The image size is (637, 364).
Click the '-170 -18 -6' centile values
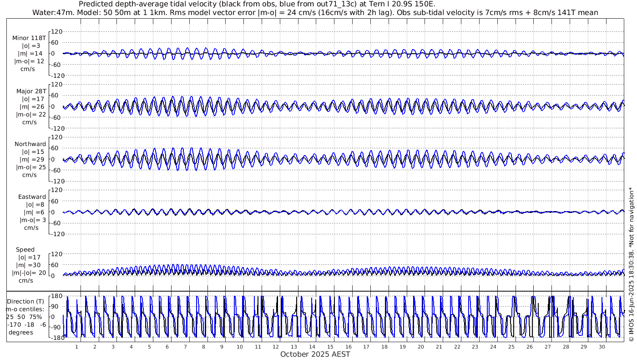click(26, 324)
